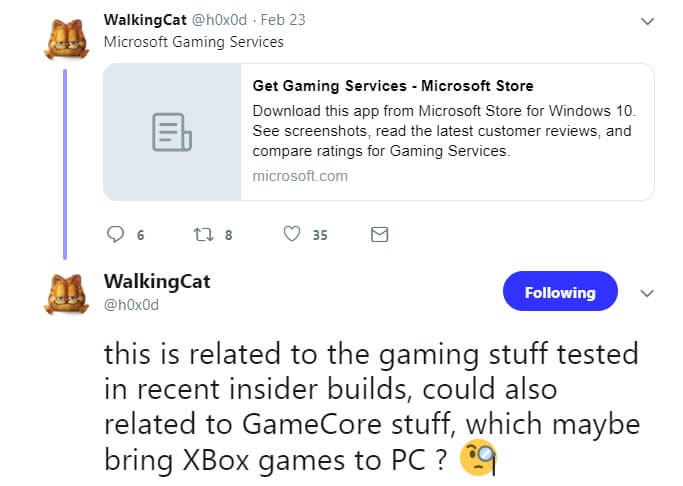
Task: Click the @h0x0d handle under the large WalkingCat name
Action: pyautogui.click(x=131, y=304)
